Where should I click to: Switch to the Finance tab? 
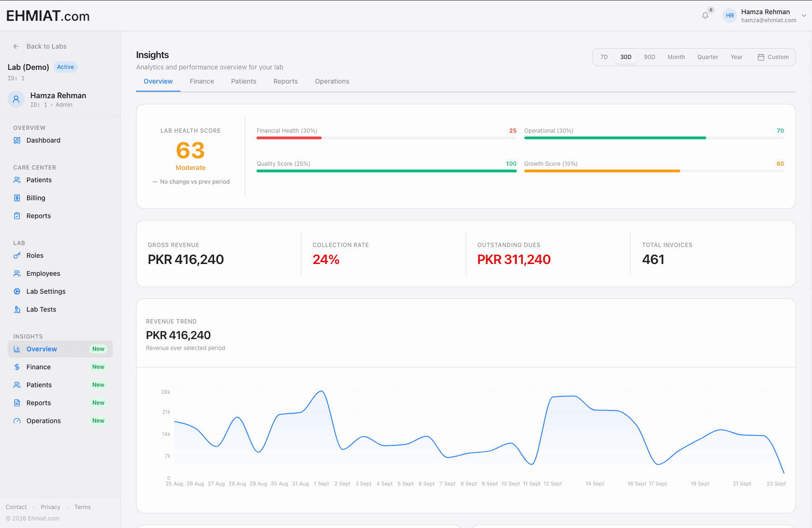pos(202,81)
